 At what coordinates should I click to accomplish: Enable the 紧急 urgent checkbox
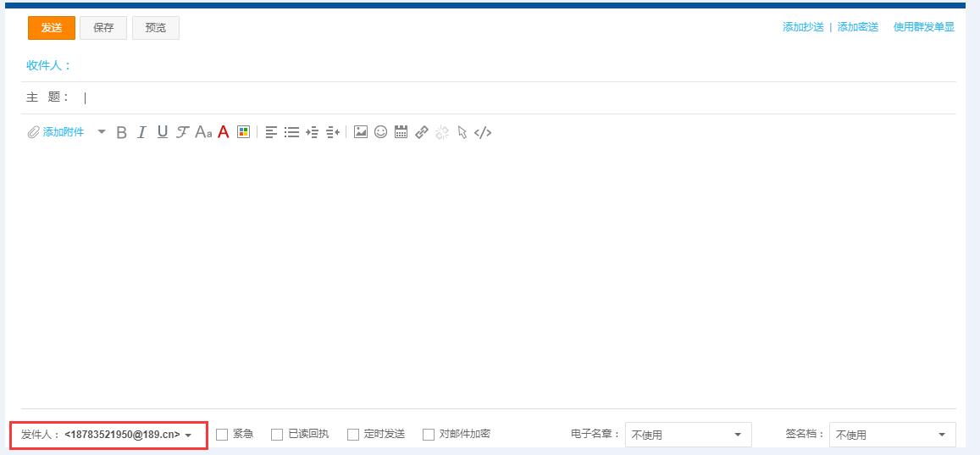222,435
